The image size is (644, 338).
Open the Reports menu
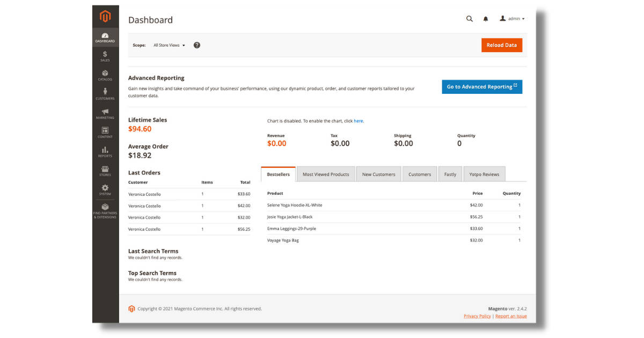pyautogui.click(x=105, y=151)
